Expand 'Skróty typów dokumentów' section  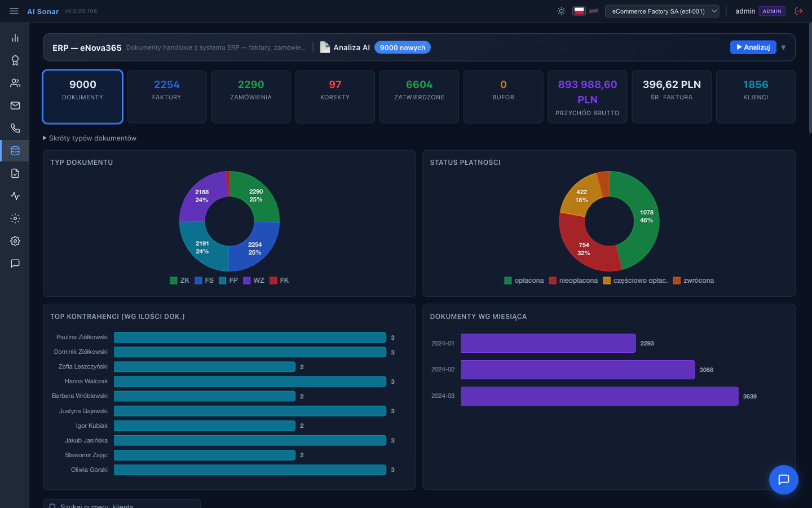pyautogui.click(x=89, y=138)
